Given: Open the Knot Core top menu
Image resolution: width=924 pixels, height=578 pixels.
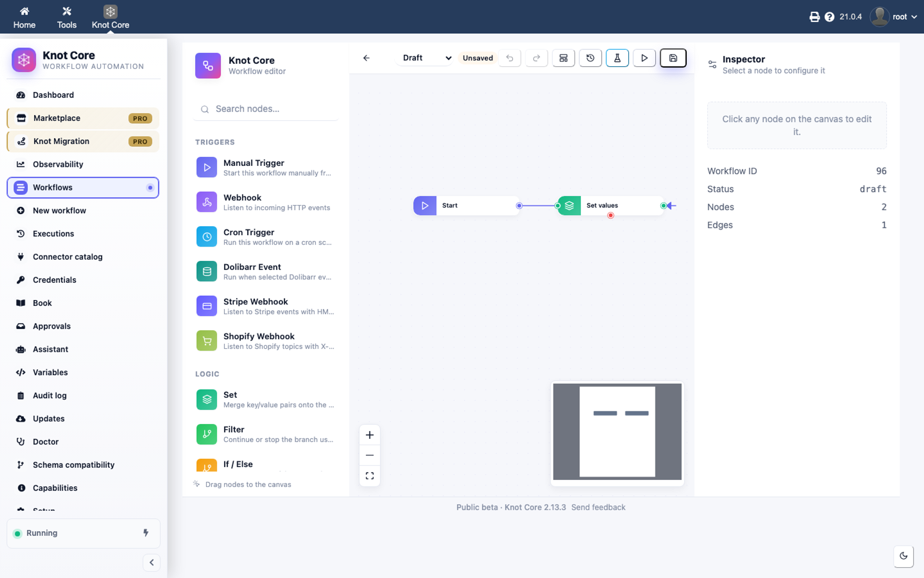Looking at the screenshot, I should (x=110, y=18).
